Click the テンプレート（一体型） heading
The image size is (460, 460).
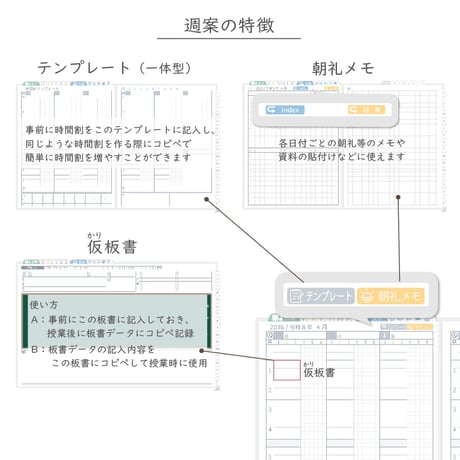pos(114,68)
